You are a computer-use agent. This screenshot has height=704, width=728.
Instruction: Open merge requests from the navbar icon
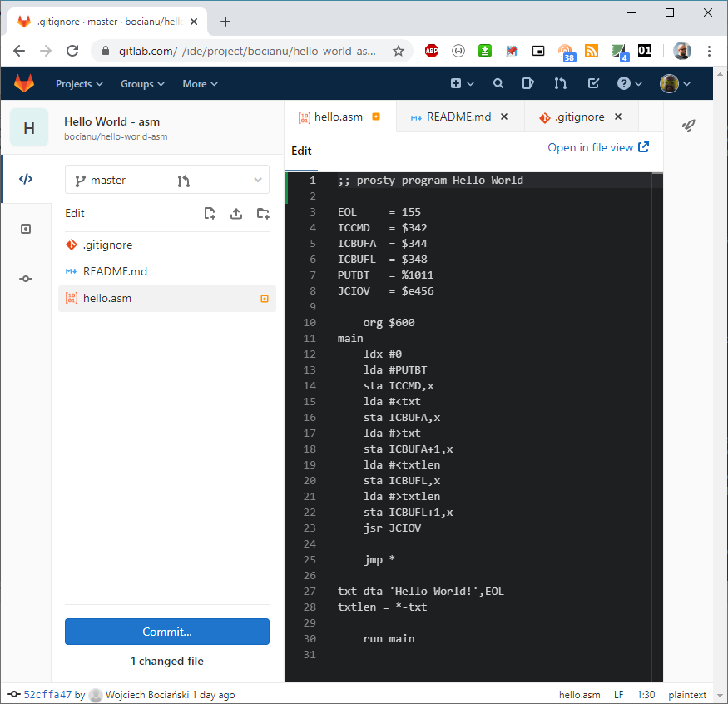pos(560,83)
